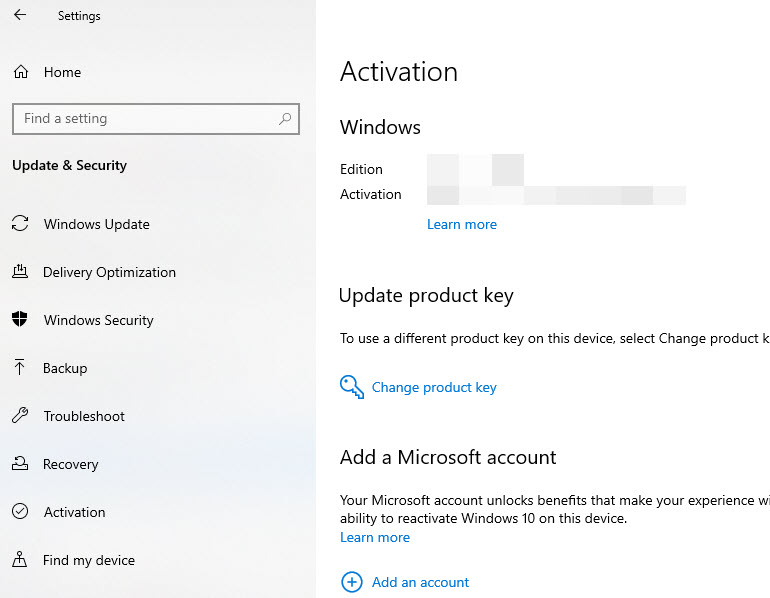This screenshot has width=770, height=598.
Task: Click Learn more under Windows activation
Action: [462, 224]
